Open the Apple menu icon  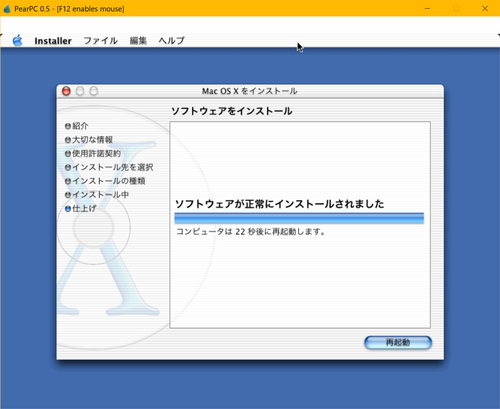pos(17,41)
